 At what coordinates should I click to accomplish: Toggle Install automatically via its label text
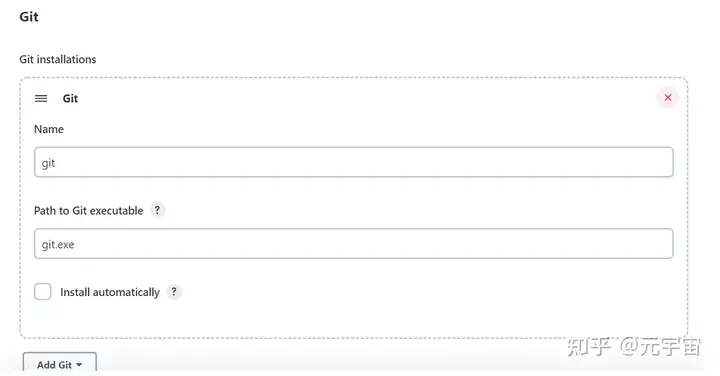click(x=110, y=292)
